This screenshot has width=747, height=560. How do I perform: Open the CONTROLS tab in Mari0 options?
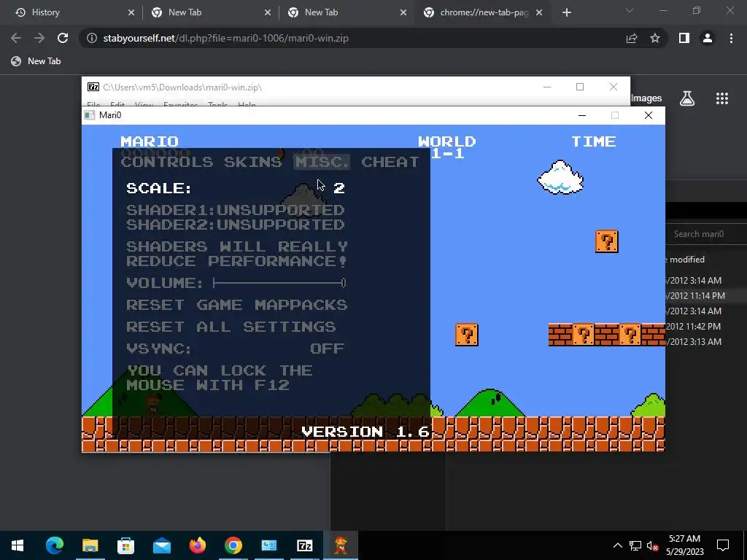[167, 162]
